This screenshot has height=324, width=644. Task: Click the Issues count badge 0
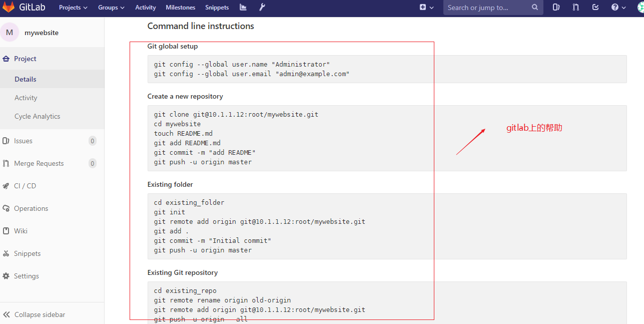[92, 141]
